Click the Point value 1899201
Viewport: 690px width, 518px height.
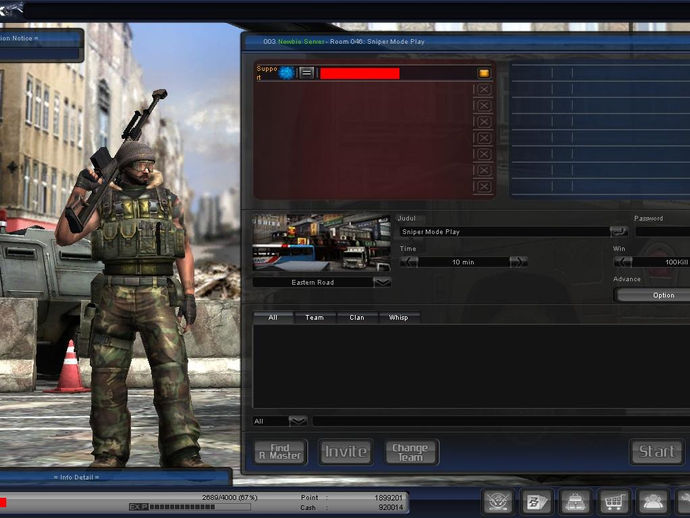tap(389, 497)
